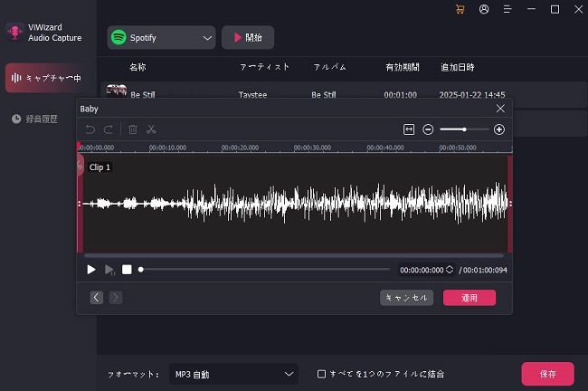Click the アルバム column header
588x391 pixels.
click(x=330, y=67)
